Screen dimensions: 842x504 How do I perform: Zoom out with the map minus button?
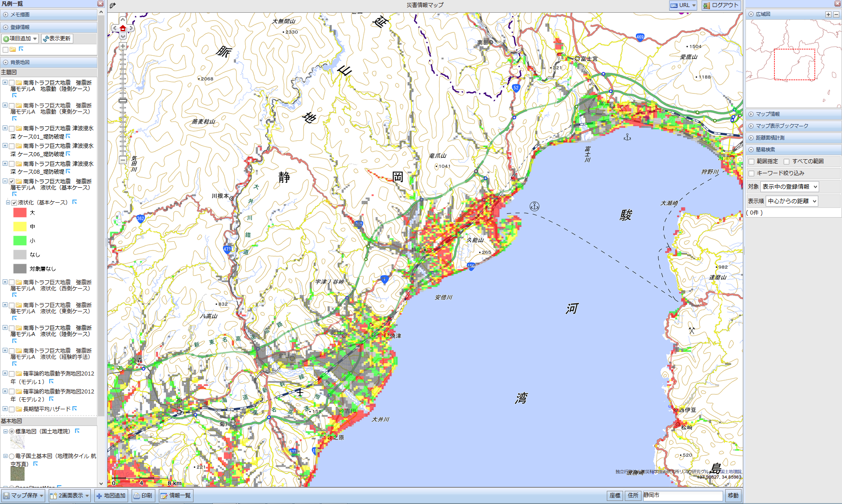pos(123,160)
